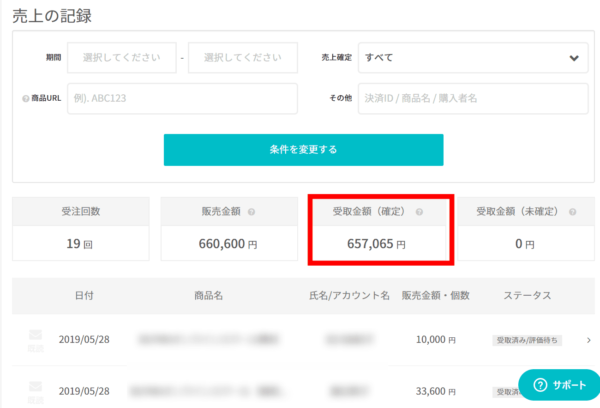Open the period end date field
The image size is (600, 408).
(x=243, y=57)
